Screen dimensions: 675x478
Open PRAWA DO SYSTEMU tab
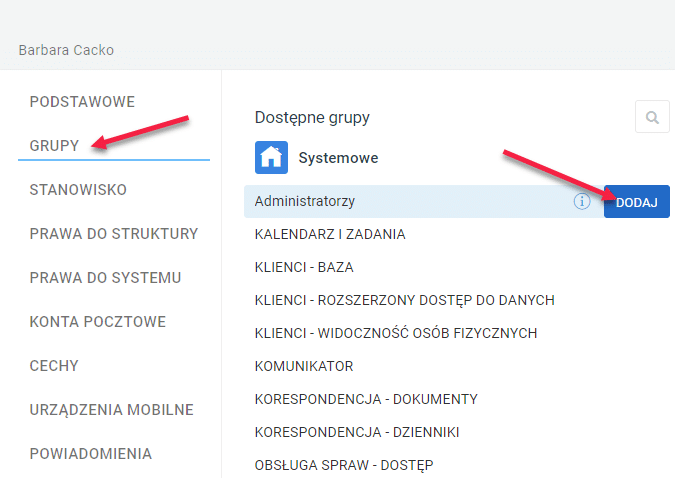105,278
